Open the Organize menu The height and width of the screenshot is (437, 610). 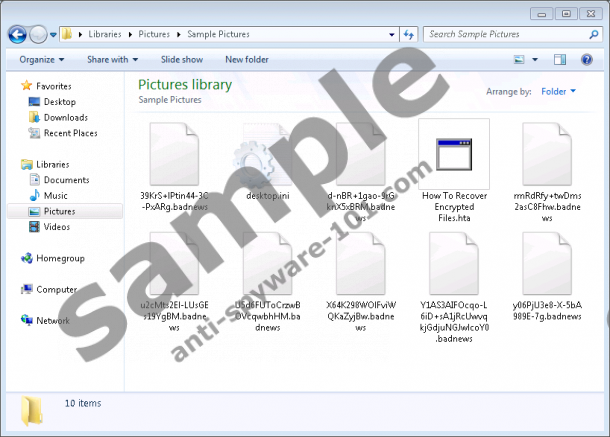tap(41, 60)
